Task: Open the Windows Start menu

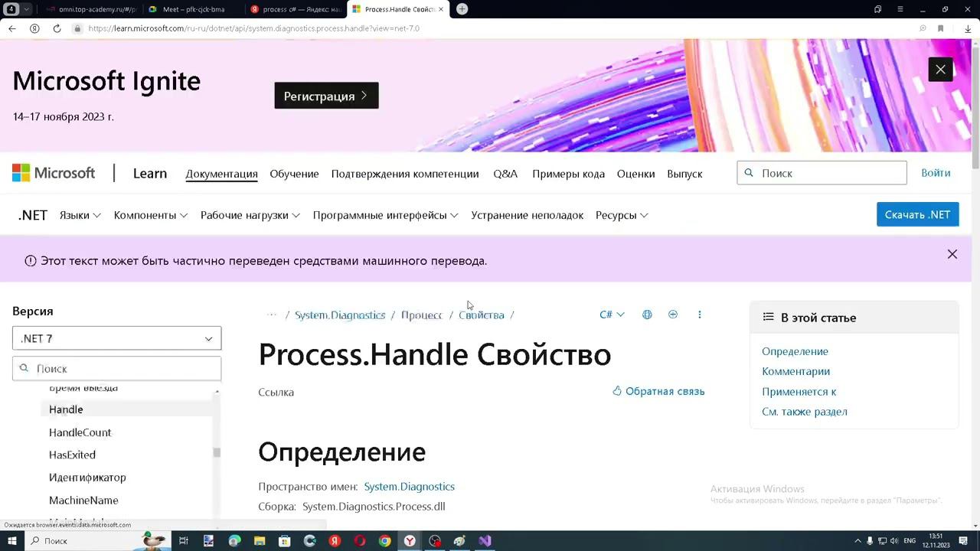Action: pos(11,541)
